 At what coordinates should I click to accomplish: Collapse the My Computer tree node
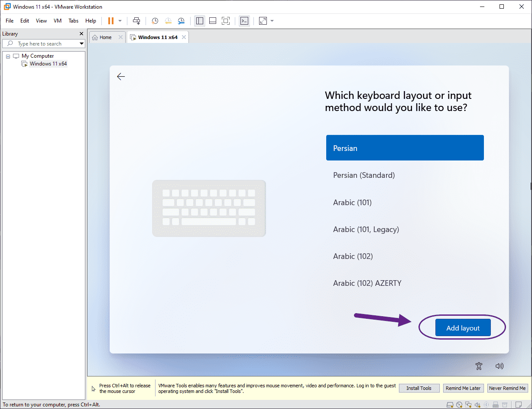point(8,56)
